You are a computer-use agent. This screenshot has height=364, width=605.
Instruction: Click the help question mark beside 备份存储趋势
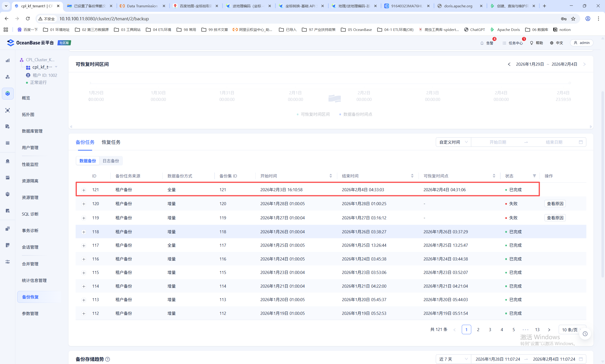tap(108, 359)
